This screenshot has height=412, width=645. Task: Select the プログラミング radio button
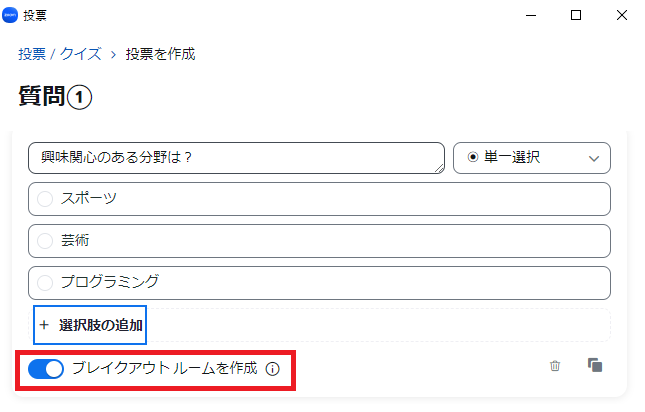45,283
